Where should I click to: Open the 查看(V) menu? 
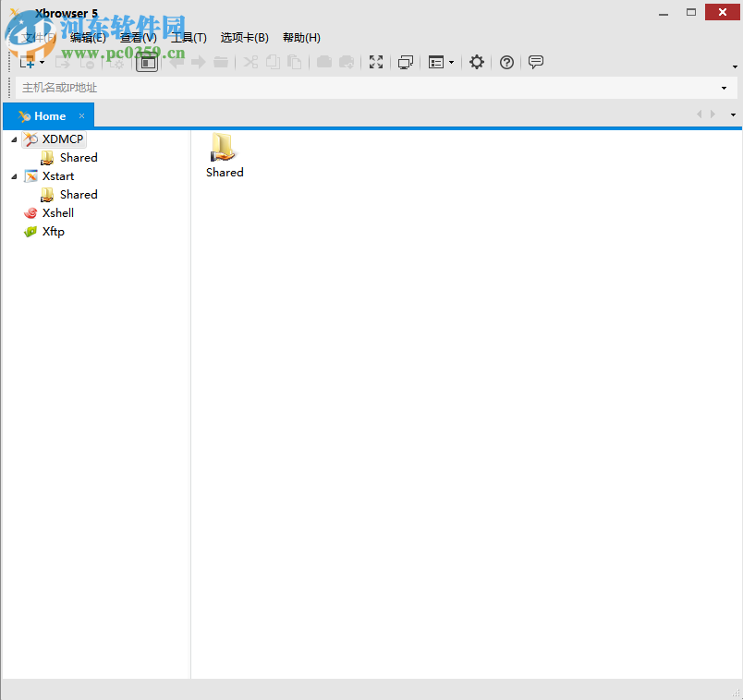pos(137,37)
